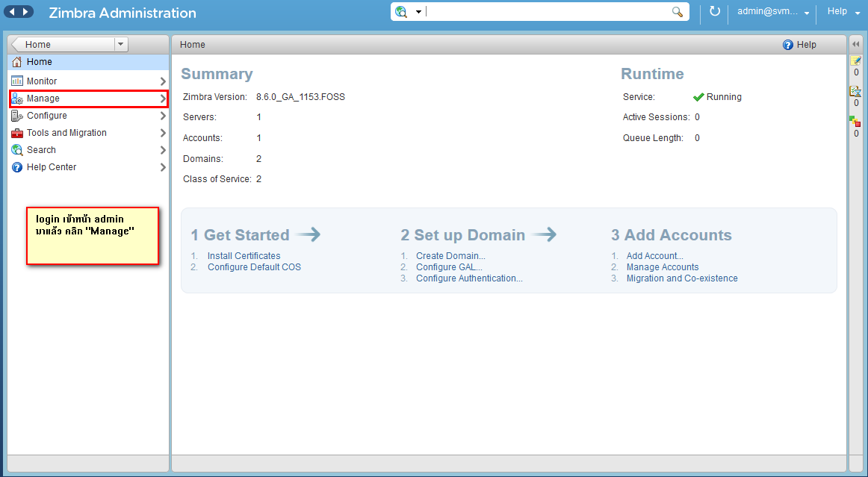This screenshot has height=477, width=868.
Task: Click the clipboard with hourglass icon
Action: [x=856, y=91]
